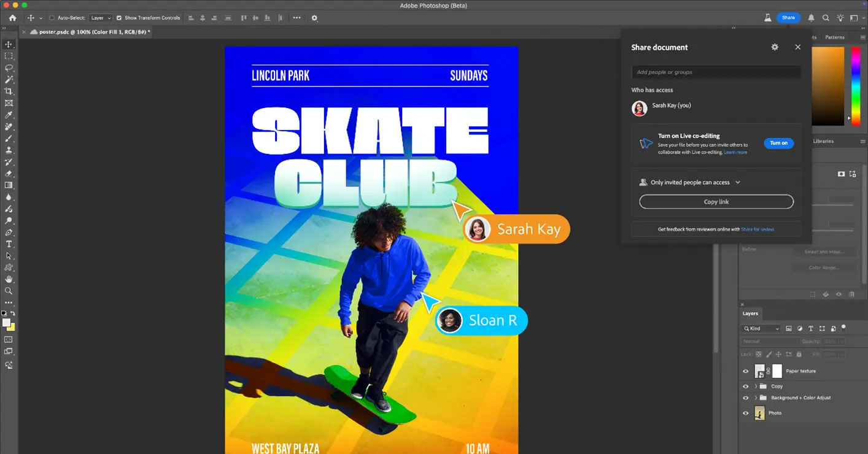Switch to the Patterns tab
Viewport: 868px width, 454px height.
834,37
